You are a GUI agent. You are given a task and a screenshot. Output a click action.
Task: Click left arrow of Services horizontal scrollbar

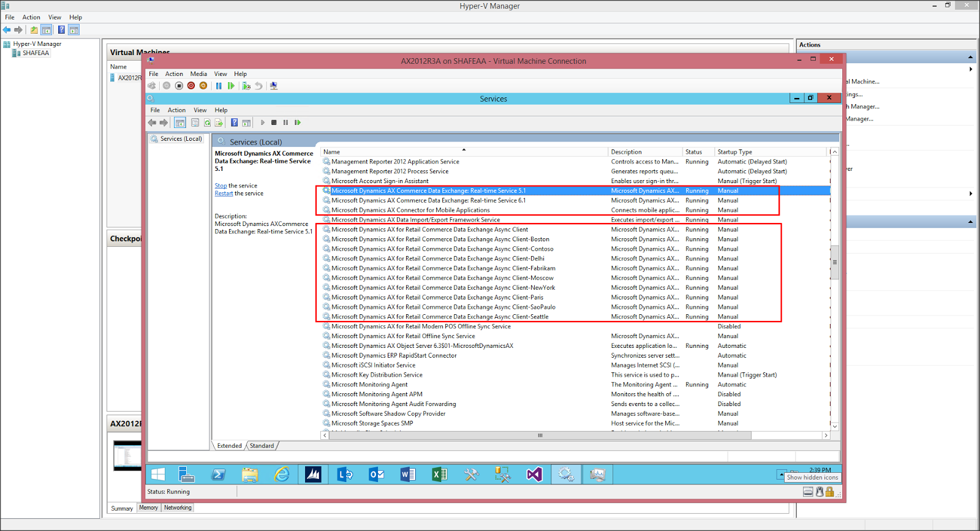(x=325, y=435)
